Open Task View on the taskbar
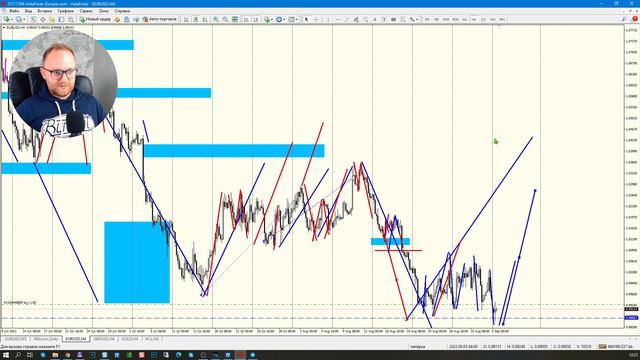The image size is (640, 360). pyautogui.click(x=30, y=355)
